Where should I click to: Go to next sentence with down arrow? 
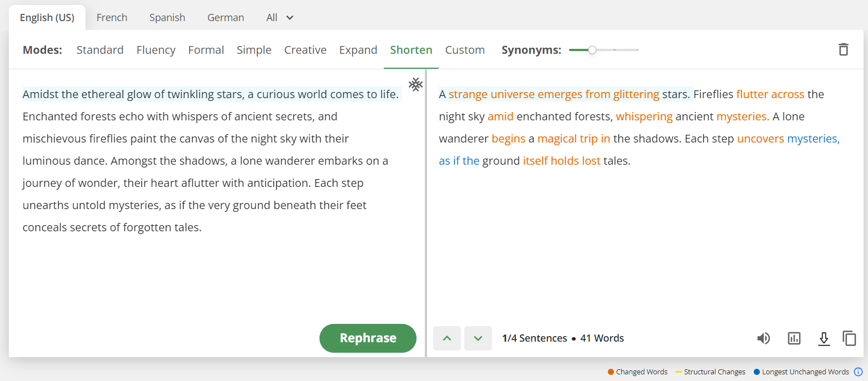coord(478,338)
